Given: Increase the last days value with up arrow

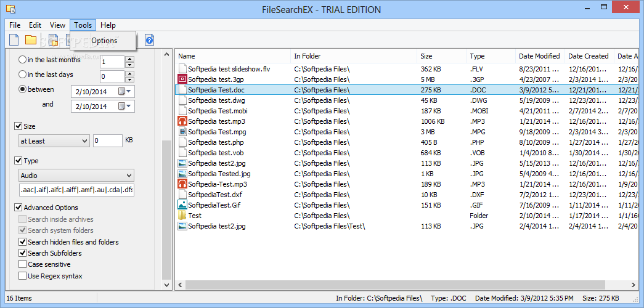Looking at the screenshot, I should coord(130,73).
